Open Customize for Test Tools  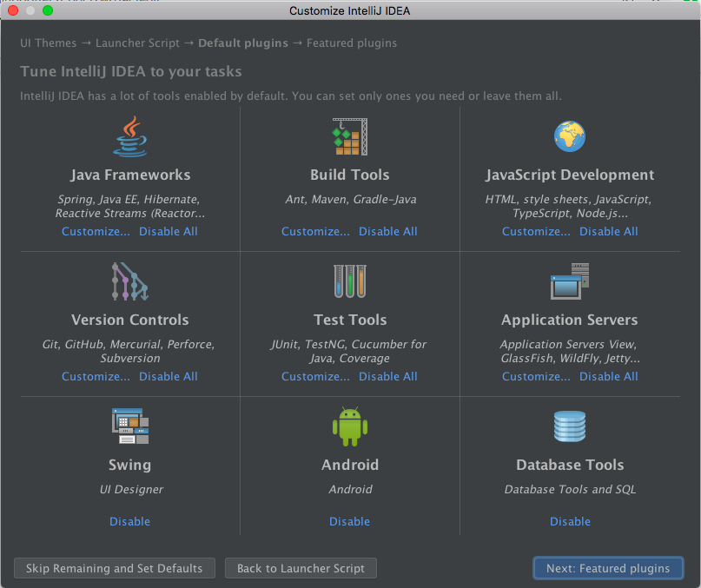[315, 376]
